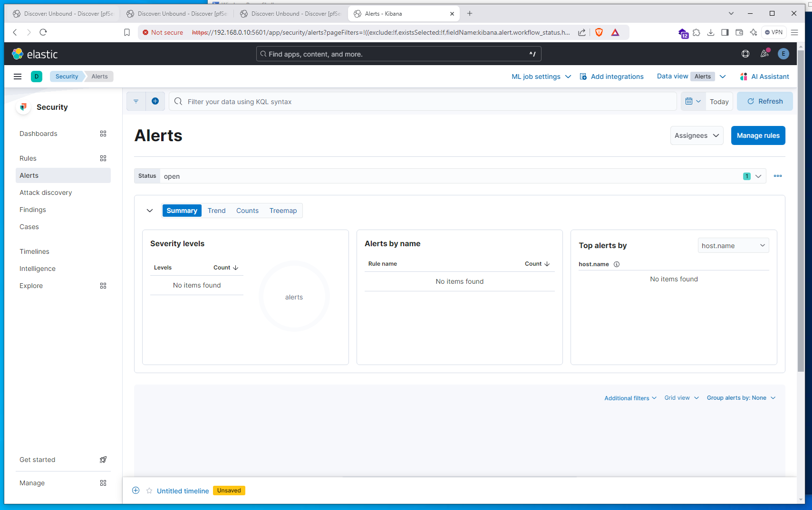Click the Manage rules button
812x510 pixels.
[x=758, y=135]
